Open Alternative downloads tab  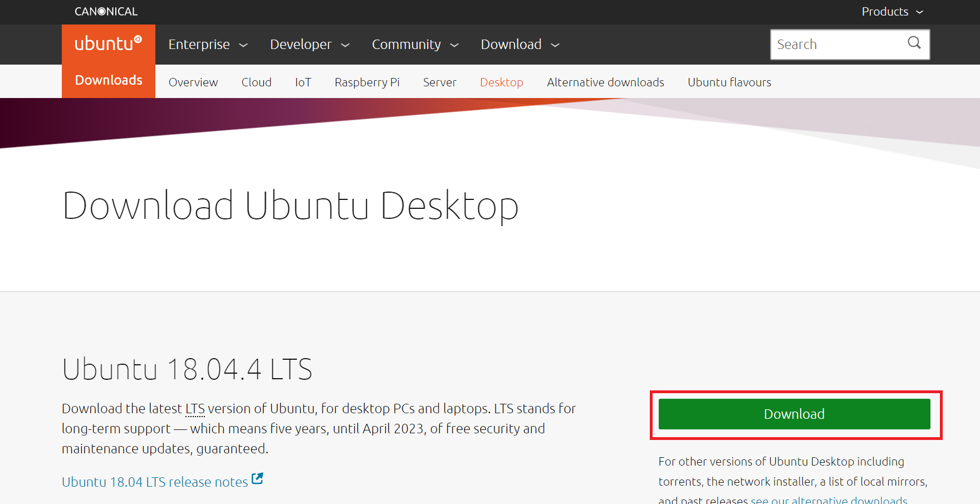point(605,82)
